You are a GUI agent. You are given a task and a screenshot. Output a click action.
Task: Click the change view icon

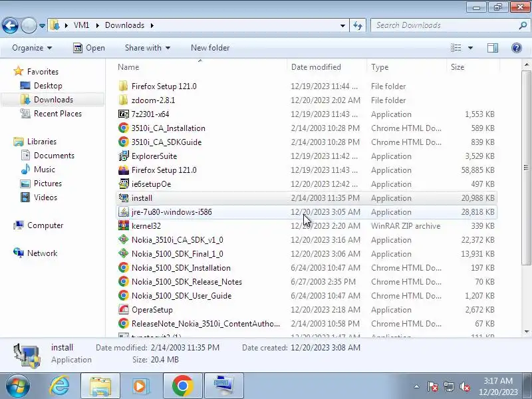[456, 48]
